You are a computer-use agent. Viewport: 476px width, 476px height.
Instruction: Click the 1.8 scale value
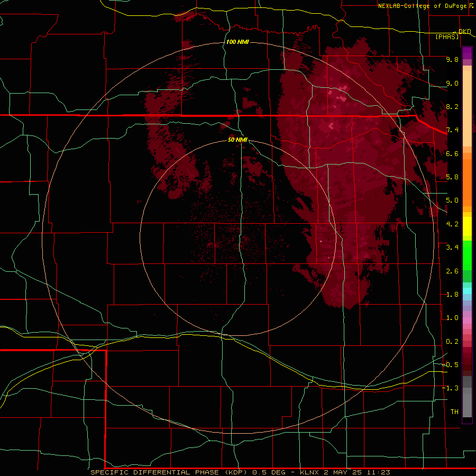point(452,295)
